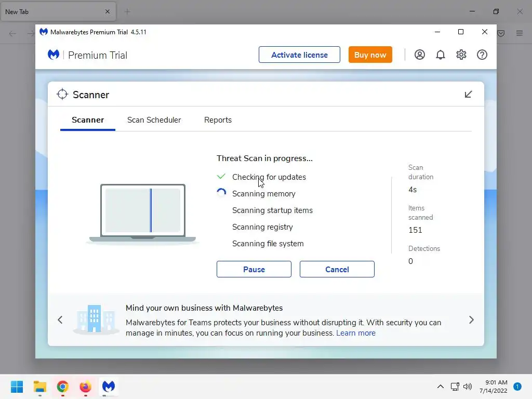The width and height of the screenshot is (532, 399).
Task: Select the New Tab browser tab
Action: [58, 12]
